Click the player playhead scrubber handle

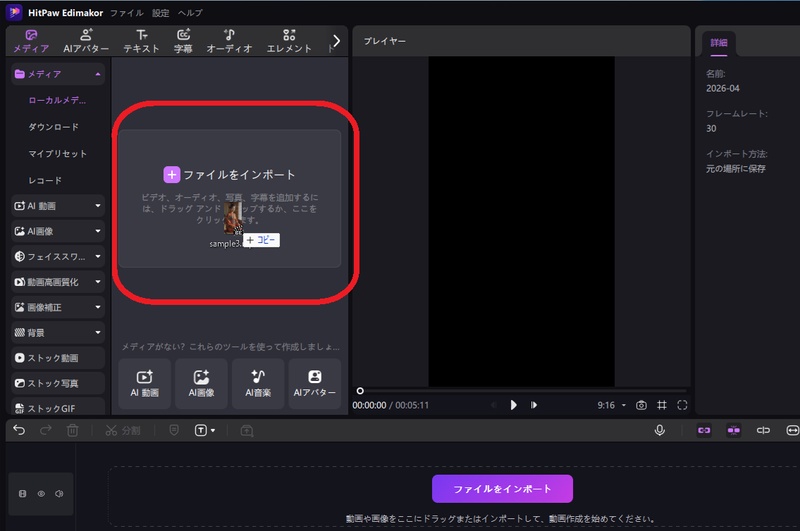click(x=360, y=391)
